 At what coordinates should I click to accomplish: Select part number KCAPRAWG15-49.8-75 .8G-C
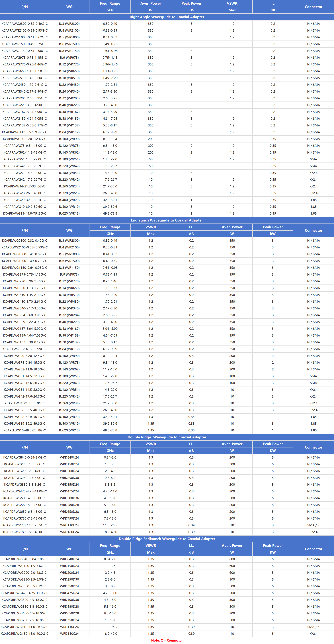[25, 213]
